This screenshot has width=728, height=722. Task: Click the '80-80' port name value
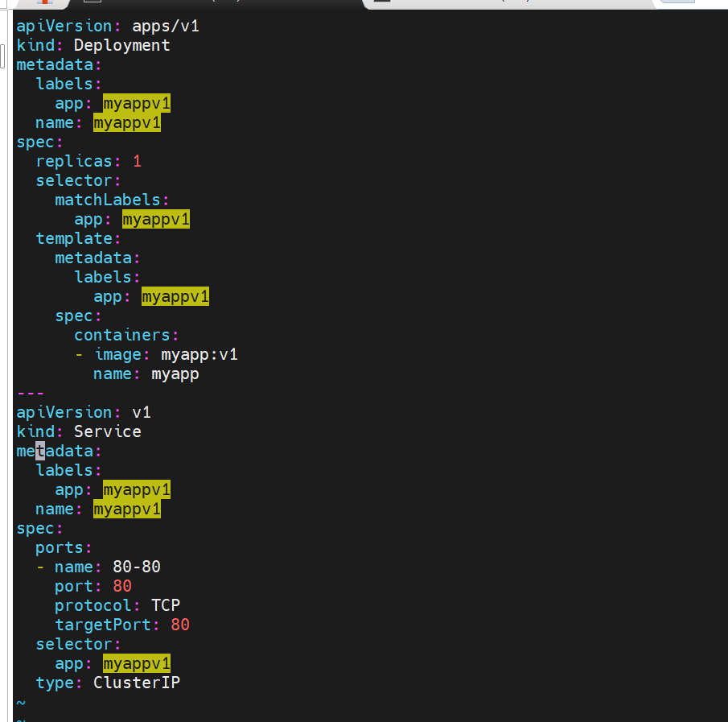click(137, 567)
